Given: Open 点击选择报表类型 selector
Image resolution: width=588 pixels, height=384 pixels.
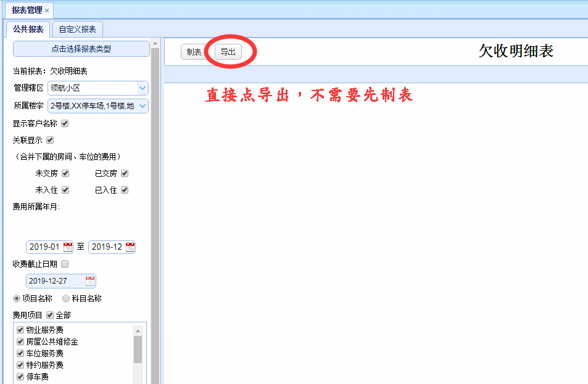Looking at the screenshot, I should click(x=81, y=49).
